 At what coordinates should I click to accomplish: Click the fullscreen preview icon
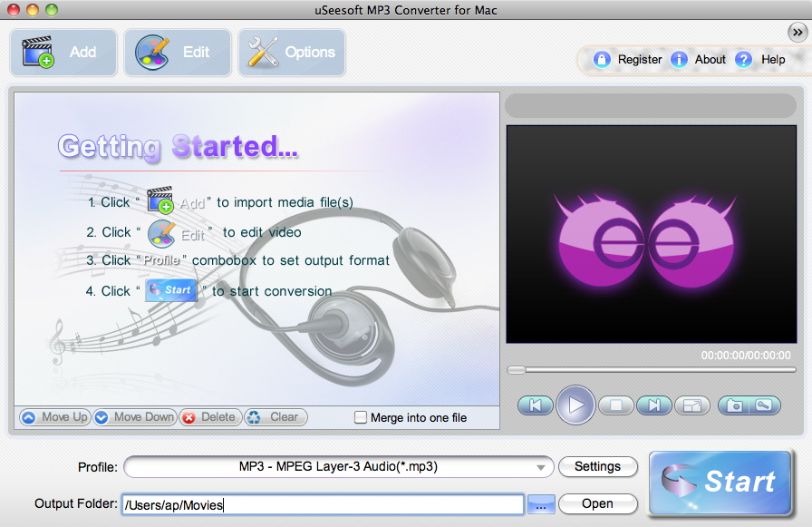click(692, 405)
